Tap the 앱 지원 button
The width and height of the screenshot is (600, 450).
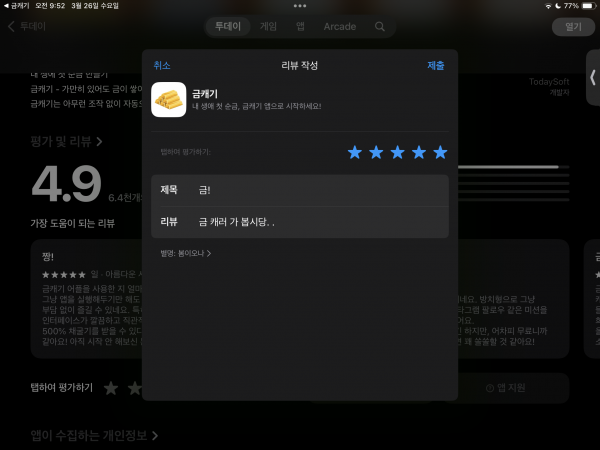point(506,388)
